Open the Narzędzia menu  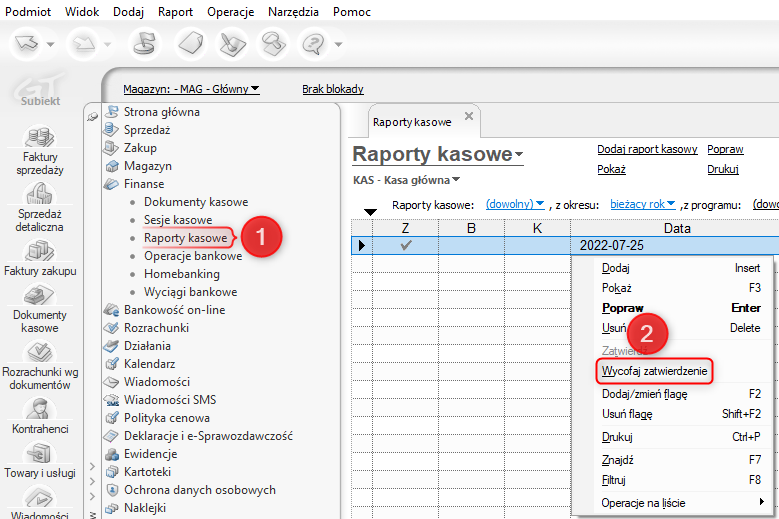(293, 12)
